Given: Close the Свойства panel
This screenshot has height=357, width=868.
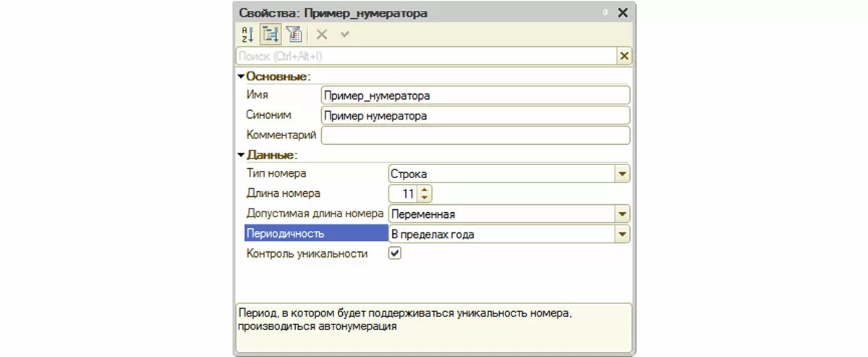Looking at the screenshot, I should pos(622,13).
